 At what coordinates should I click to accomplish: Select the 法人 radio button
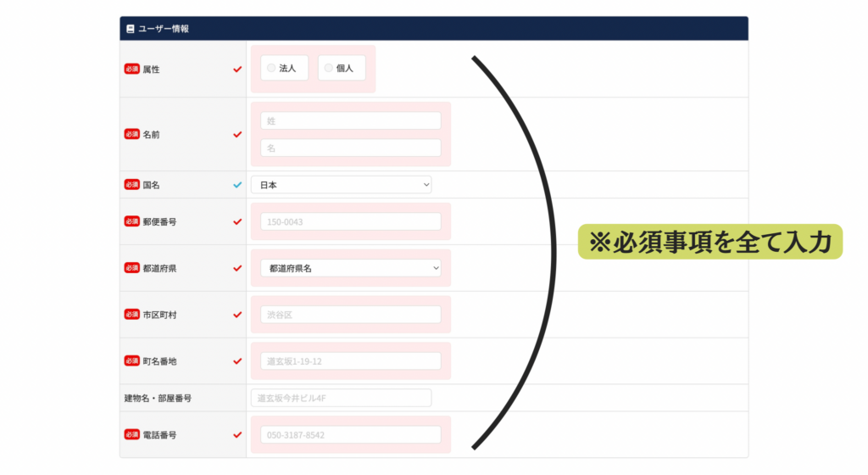pyautogui.click(x=271, y=68)
